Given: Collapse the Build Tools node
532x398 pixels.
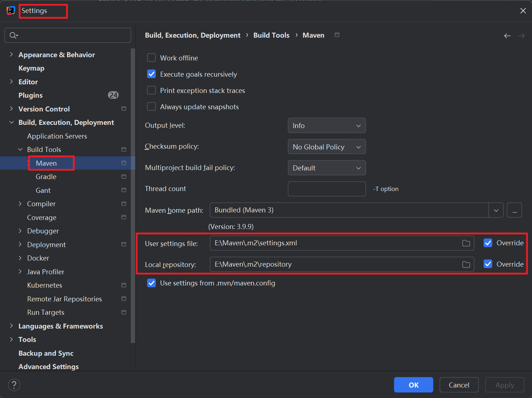Looking at the screenshot, I should (x=20, y=149).
